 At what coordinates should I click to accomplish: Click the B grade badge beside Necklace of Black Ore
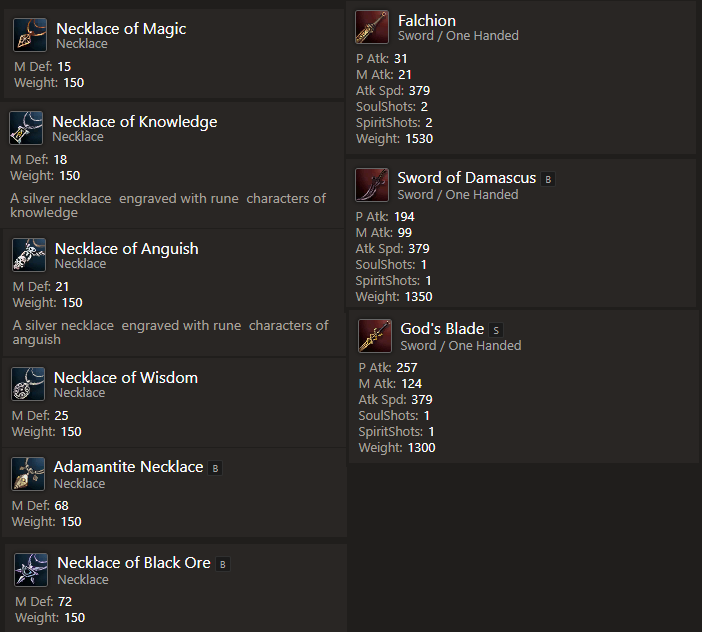(x=223, y=564)
